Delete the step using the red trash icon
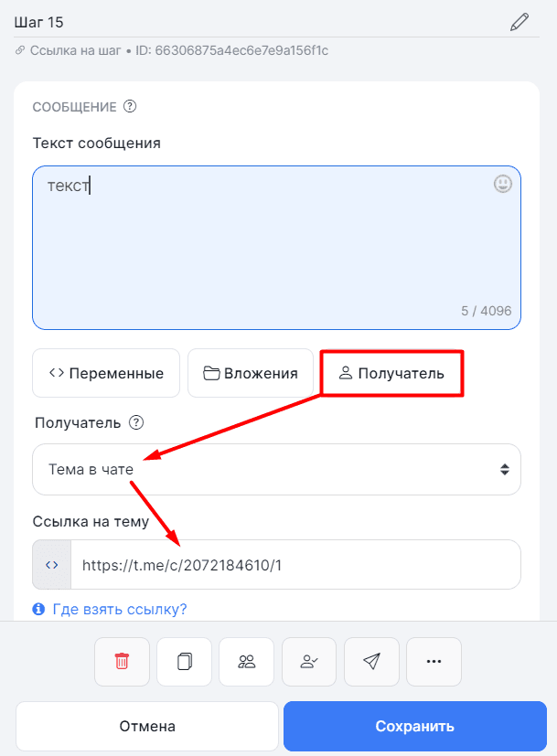557x756 pixels. (122, 661)
